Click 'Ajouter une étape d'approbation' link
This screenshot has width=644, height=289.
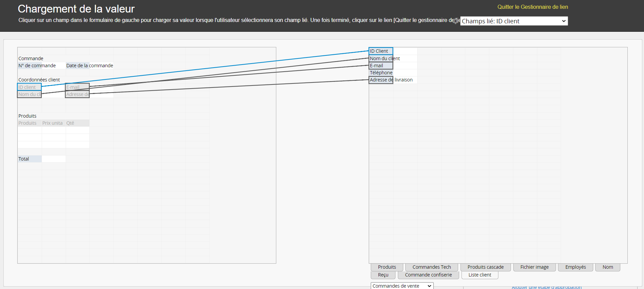(x=546, y=287)
